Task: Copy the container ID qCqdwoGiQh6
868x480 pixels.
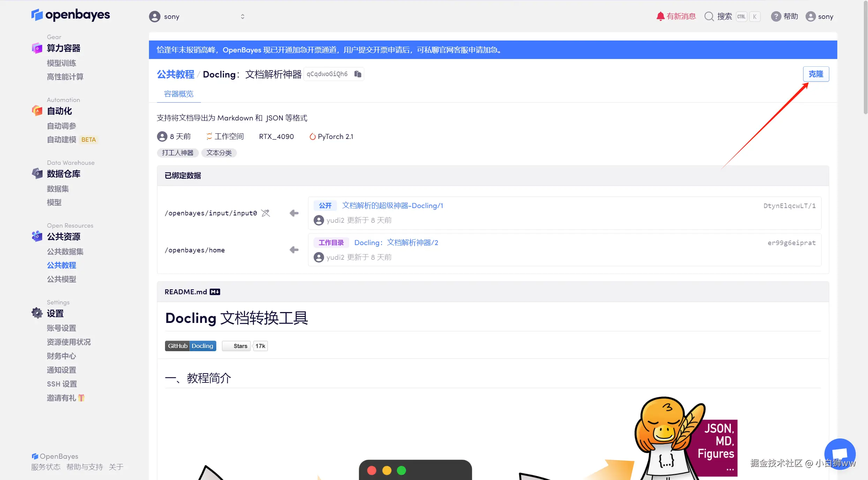Action: 358,74
